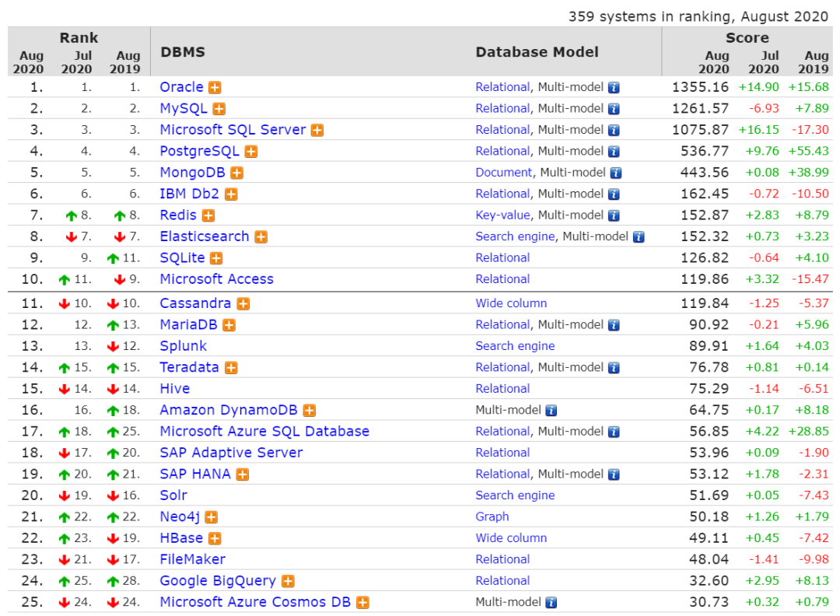Screen dimensions: 840x616
Task: Open the Microsoft SQL Server link
Action: (233, 130)
